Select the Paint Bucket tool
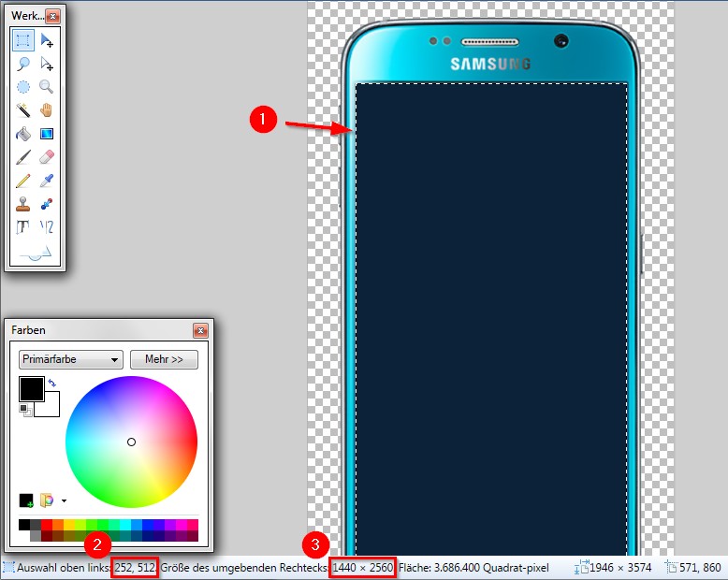The image size is (728, 580). (x=22, y=134)
